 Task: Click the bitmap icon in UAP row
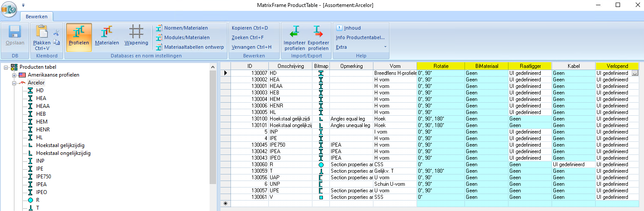point(321,178)
